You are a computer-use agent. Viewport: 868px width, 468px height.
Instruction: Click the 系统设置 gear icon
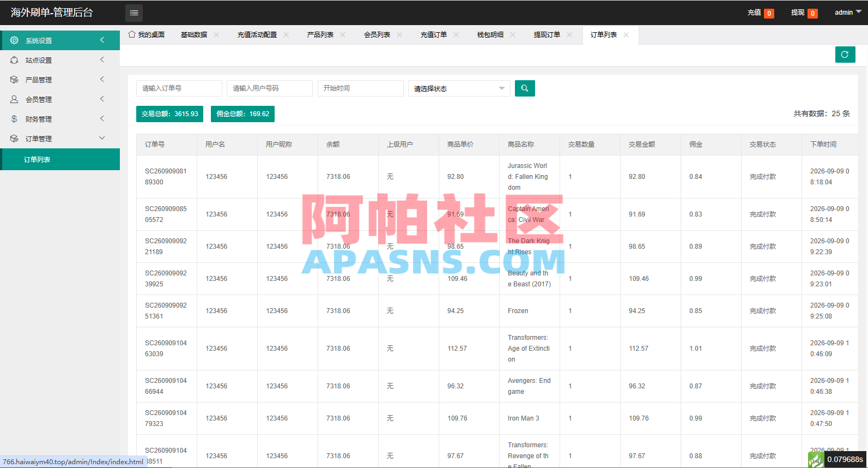[x=14, y=40]
